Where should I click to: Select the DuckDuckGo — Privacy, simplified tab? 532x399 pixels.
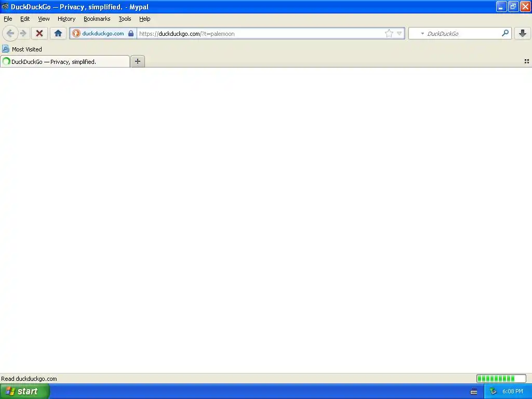click(x=65, y=61)
